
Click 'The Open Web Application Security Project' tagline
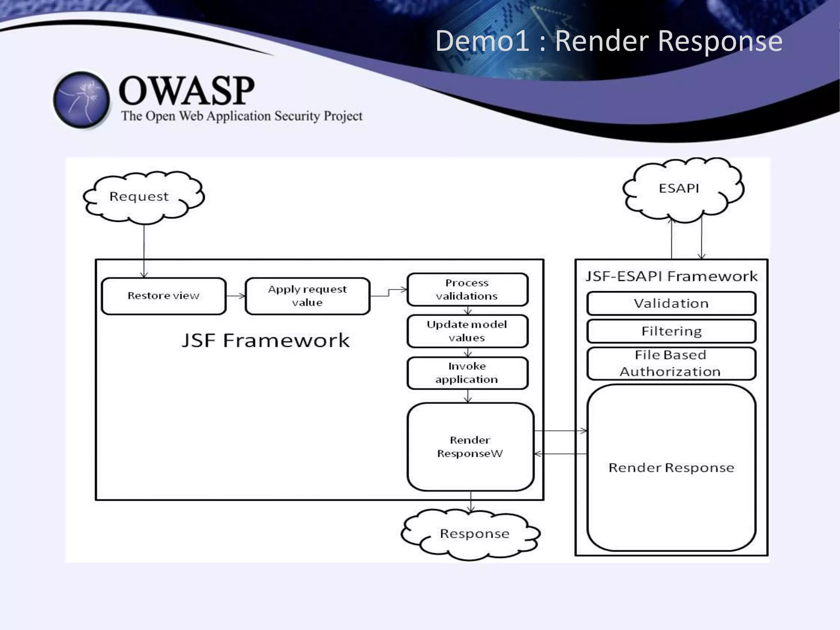(x=242, y=116)
